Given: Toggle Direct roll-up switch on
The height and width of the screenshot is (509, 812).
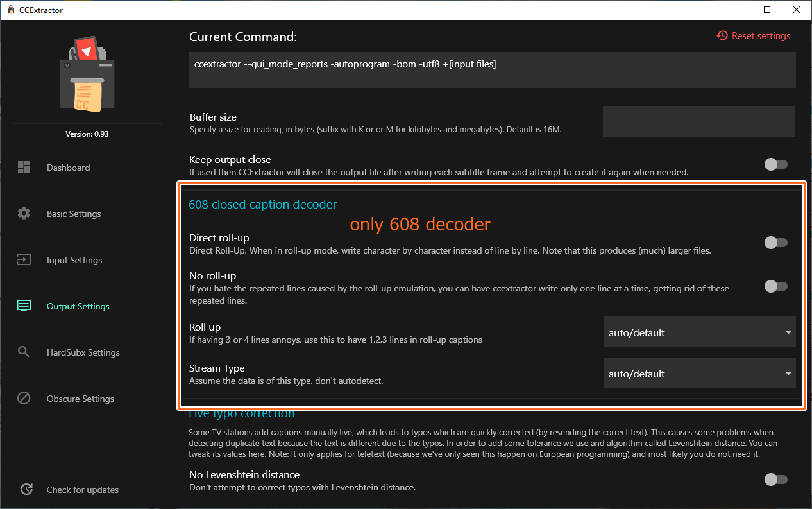Looking at the screenshot, I should click(x=776, y=243).
